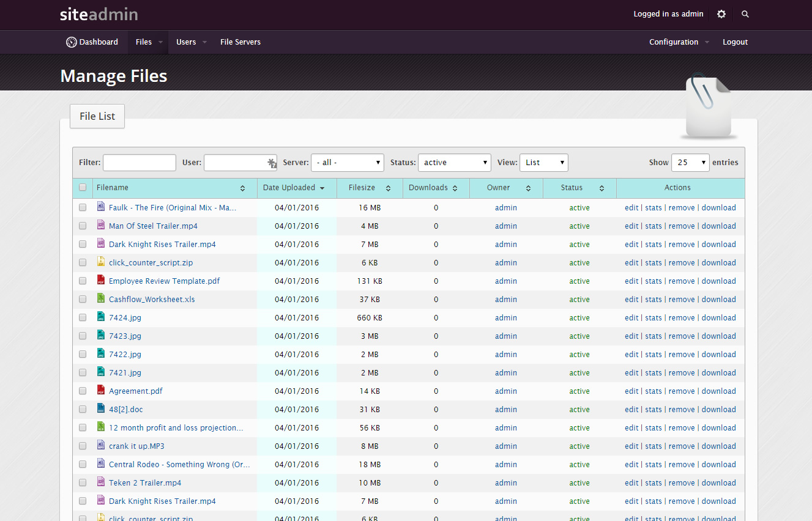This screenshot has height=521, width=812.
Task: Toggle the select-all checkbox in table header
Action: [x=83, y=188]
